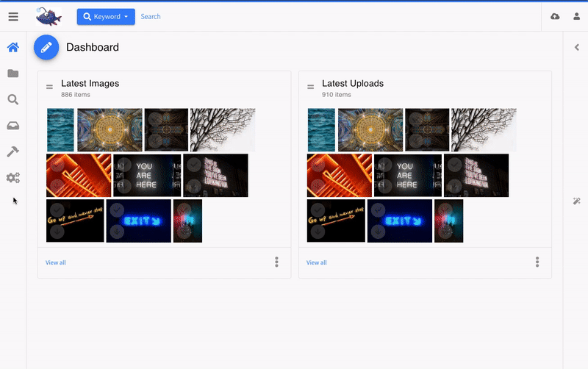Open the inbox tray sidebar icon
Screen dimensions: 588x369
point(13,126)
